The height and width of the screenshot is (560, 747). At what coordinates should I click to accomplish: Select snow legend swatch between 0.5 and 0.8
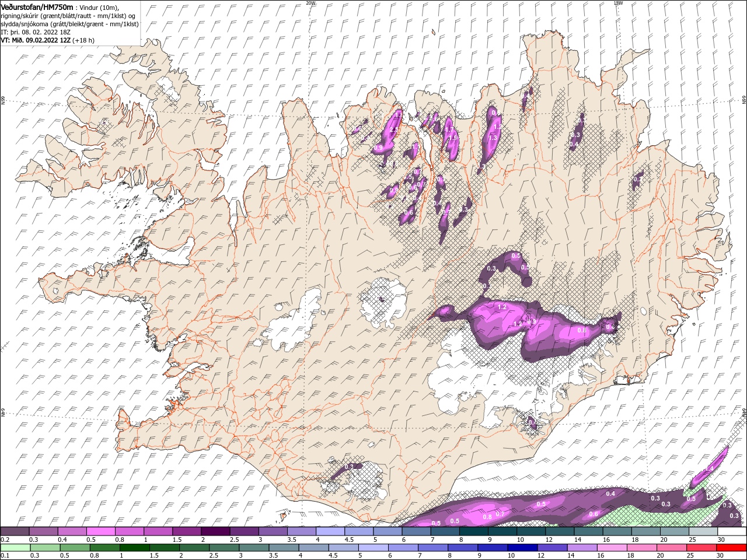point(102,531)
